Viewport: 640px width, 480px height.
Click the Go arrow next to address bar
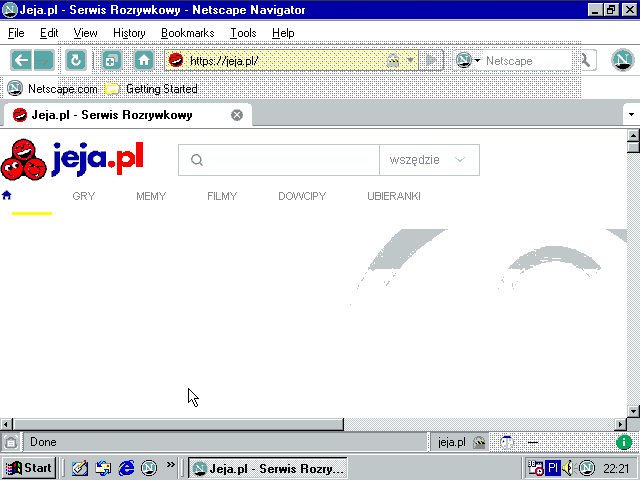click(x=431, y=60)
